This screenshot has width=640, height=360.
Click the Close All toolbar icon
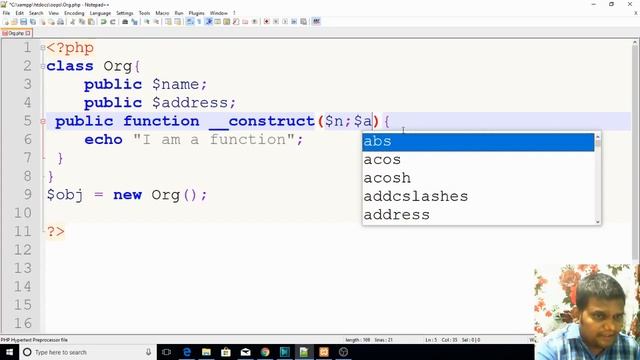pyautogui.click(x=51, y=22)
